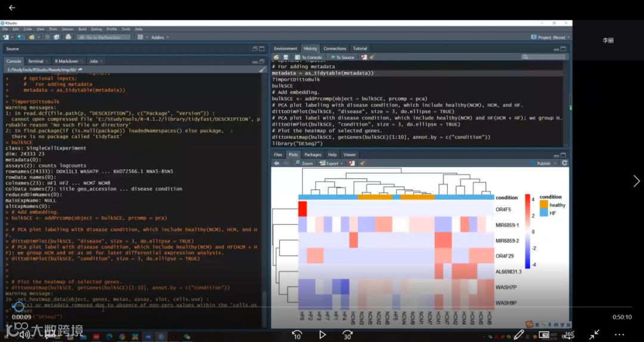644x342 pixels.
Task: Open the Debug menu
Action: pyautogui.click(x=97, y=29)
